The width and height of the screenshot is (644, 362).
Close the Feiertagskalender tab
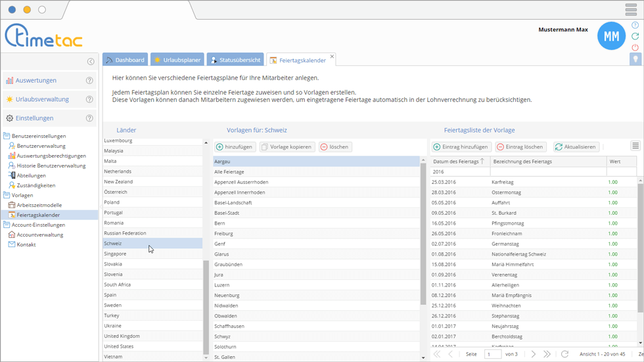pos(332,57)
